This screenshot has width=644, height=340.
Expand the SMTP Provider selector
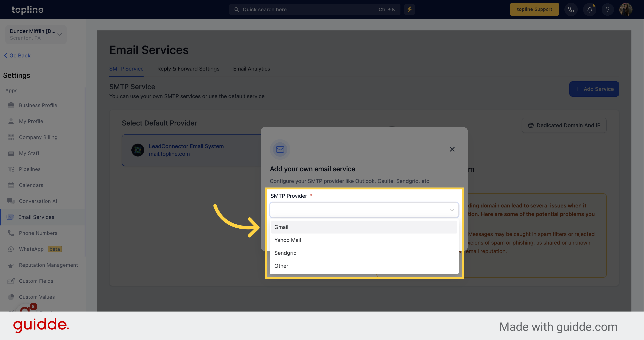tap(364, 209)
